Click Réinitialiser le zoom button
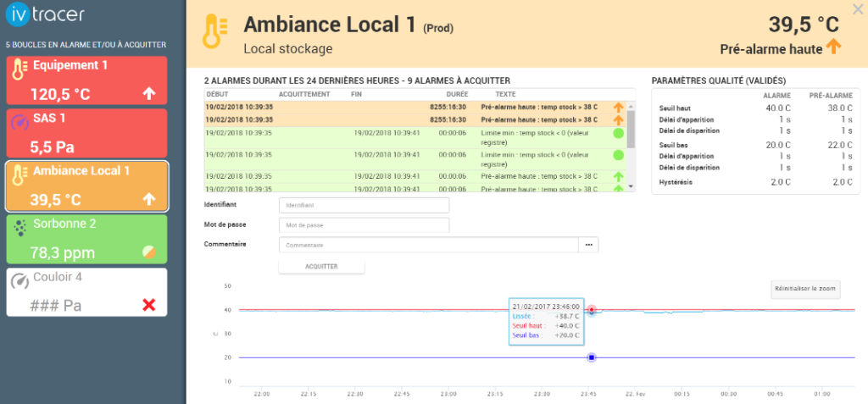 [x=807, y=289]
